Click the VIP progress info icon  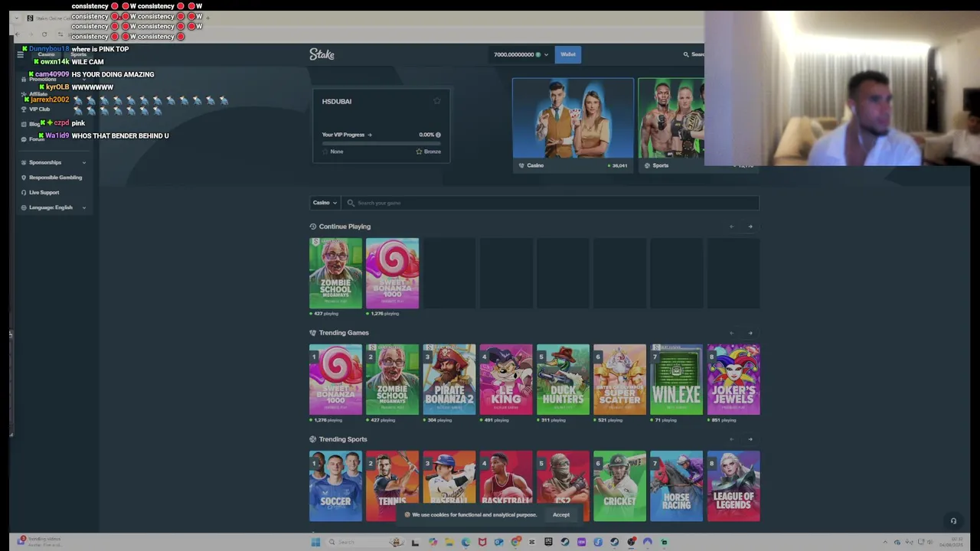tap(438, 135)
